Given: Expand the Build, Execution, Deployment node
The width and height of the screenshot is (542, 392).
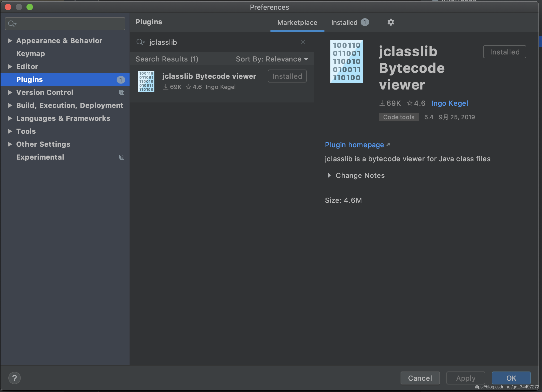Looking at the screenshot, I should [10, 105].
